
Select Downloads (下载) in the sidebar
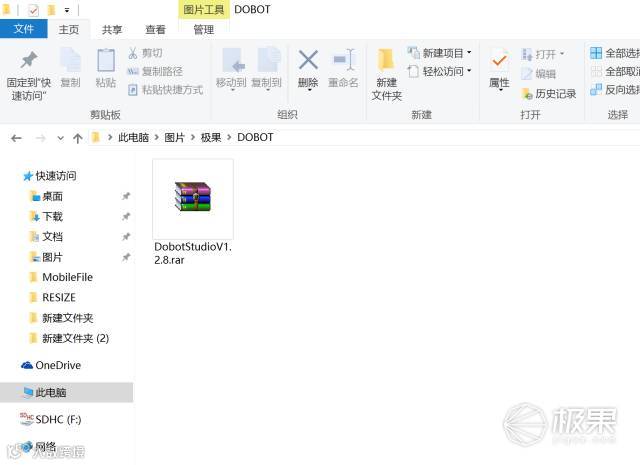(x=52, y=216)
